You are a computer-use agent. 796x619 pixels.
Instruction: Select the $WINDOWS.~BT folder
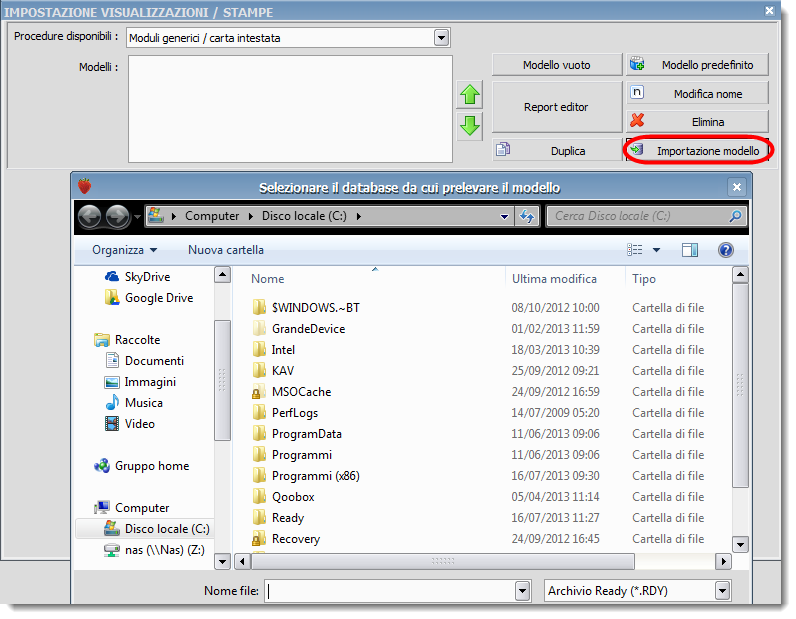[x=315, y=308]
